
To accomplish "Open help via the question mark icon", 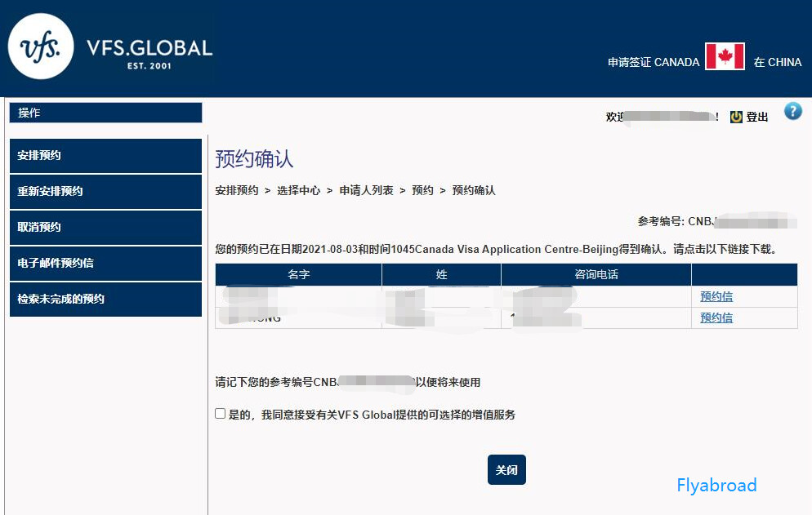I will click(x=792, y=112).
